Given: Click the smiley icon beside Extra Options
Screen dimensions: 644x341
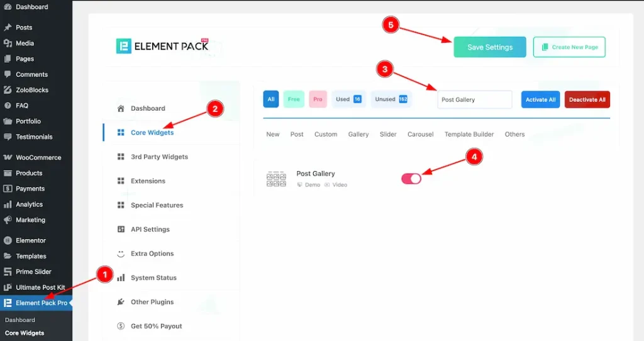Looking at the screenshot, I should click(x=121, y=254).
